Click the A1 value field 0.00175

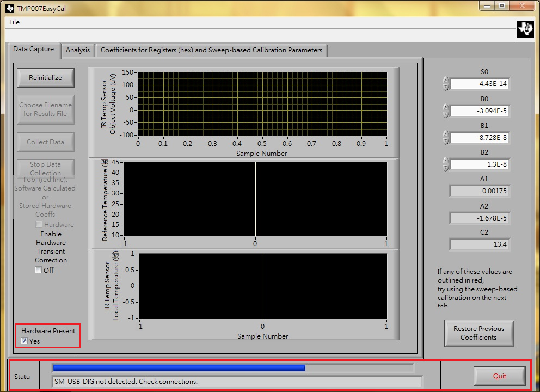(480, 191)
